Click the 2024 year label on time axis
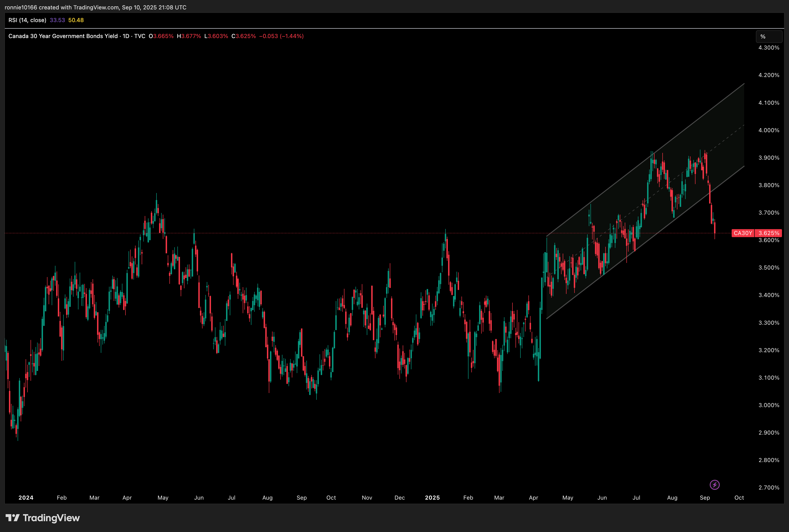The width and height of the screenshot is (789, 532). tap(26, 497)
